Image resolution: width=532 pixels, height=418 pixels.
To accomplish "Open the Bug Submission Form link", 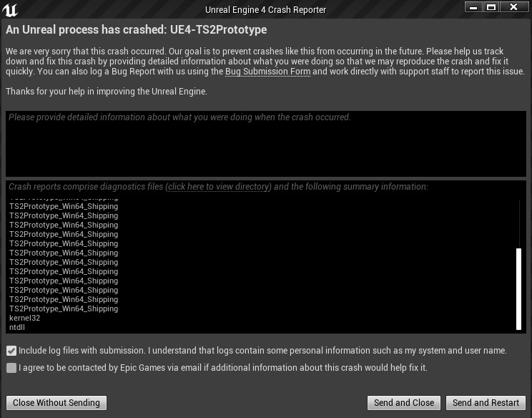I will [267, 72].
